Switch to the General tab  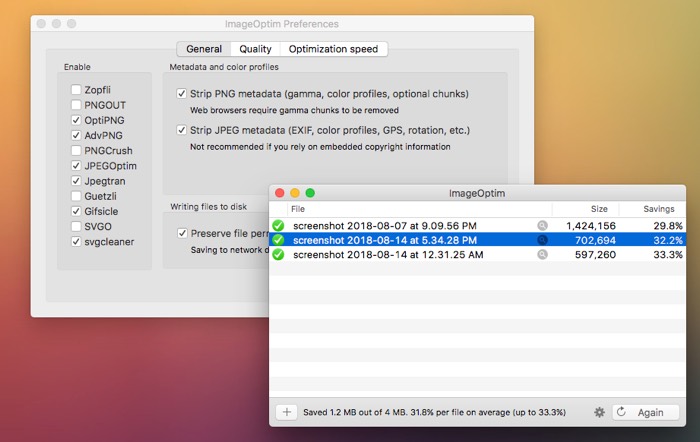coord(204,49)
